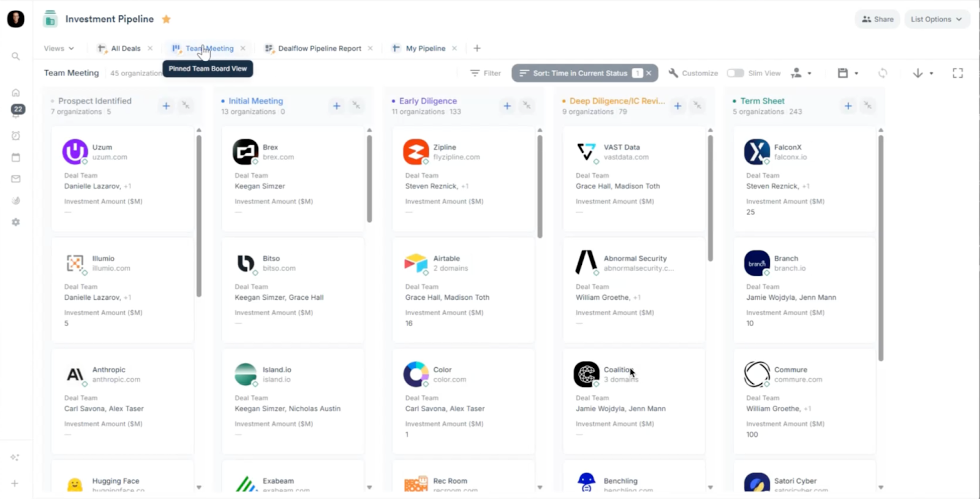The height and width of the screenshot is (499, 980).
Task: Click the Island.io card name
Action: (277, 370)
